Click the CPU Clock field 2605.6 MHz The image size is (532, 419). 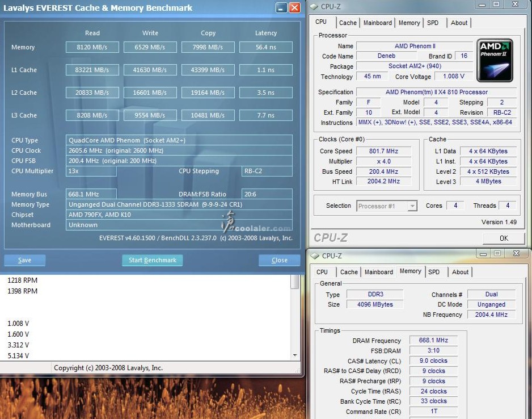(x=179, y=150)
